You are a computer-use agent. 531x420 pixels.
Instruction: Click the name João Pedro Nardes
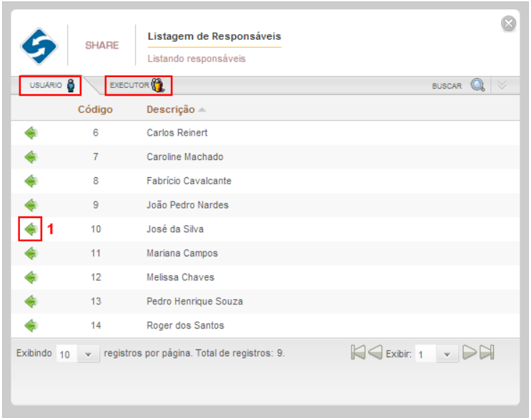(x=188, y=205)
